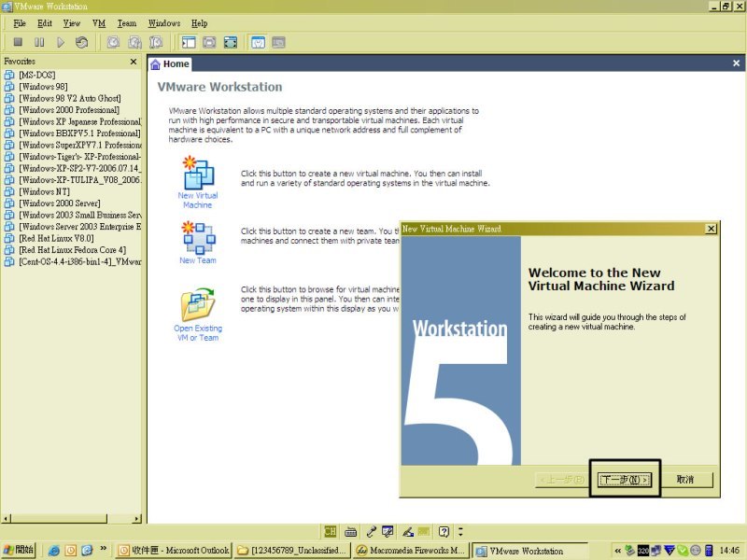Select the Home tab
This screenshot has width=747, height=560.
click(170, 63)
